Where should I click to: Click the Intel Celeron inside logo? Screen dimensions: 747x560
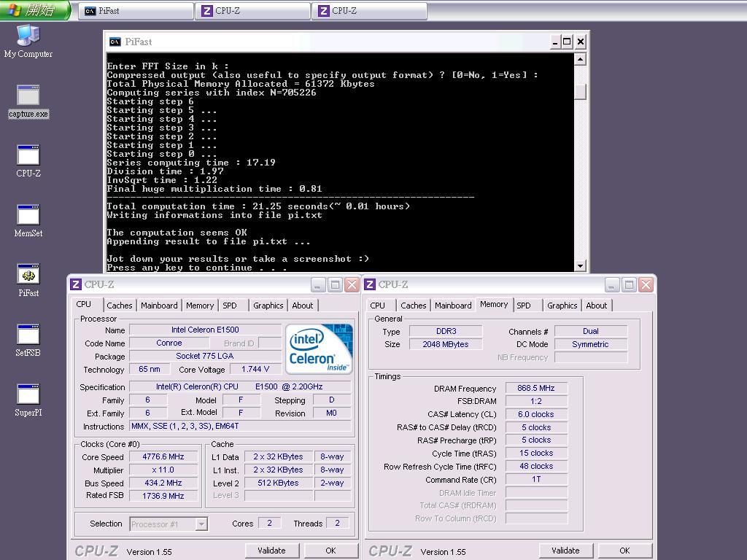[320, 349]
